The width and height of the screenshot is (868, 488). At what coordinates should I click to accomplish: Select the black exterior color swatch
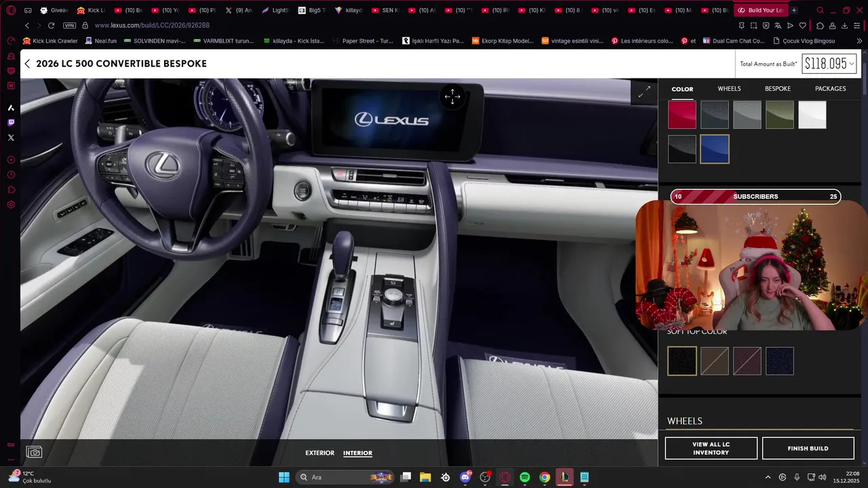tap(682, 149)
